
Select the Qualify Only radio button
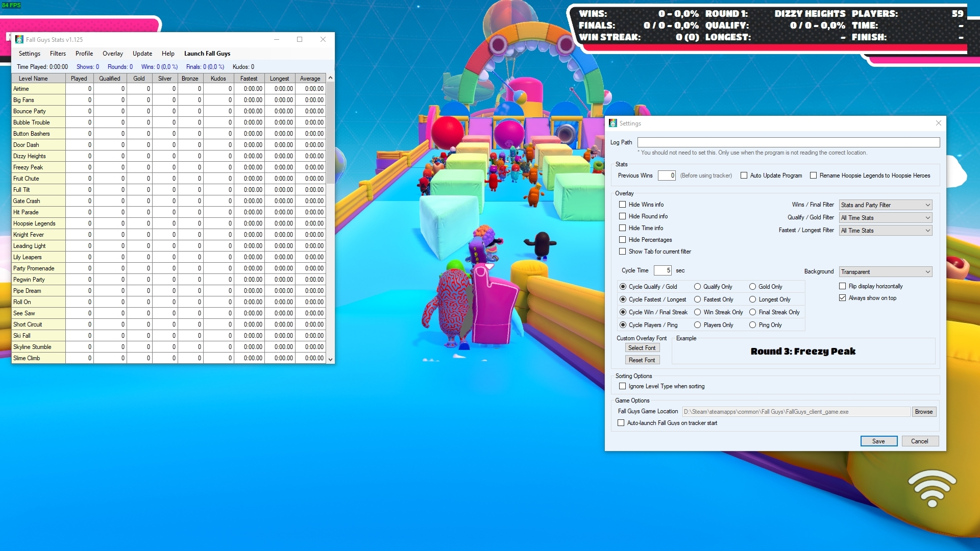697,287
